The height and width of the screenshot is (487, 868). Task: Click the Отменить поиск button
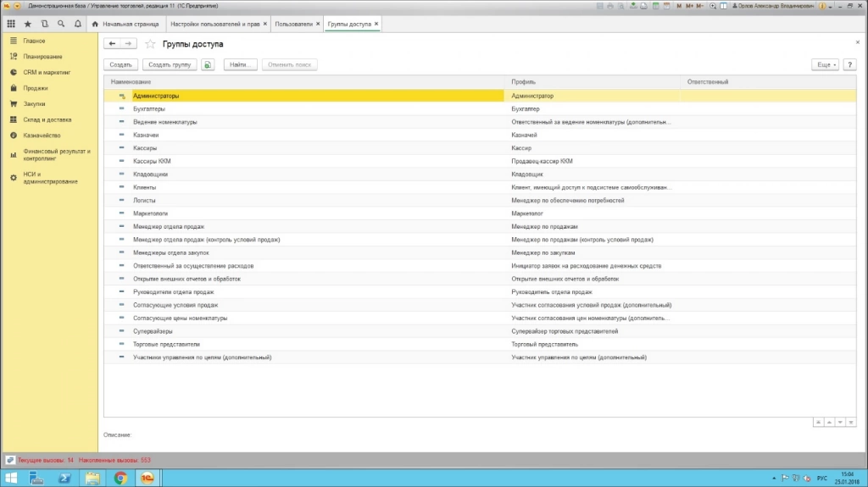(290, 64)
